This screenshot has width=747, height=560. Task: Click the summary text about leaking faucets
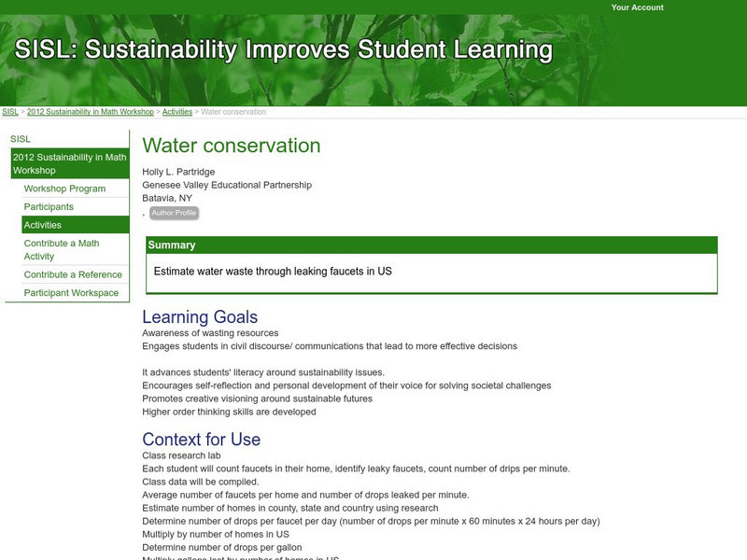[x=273, y=272]
